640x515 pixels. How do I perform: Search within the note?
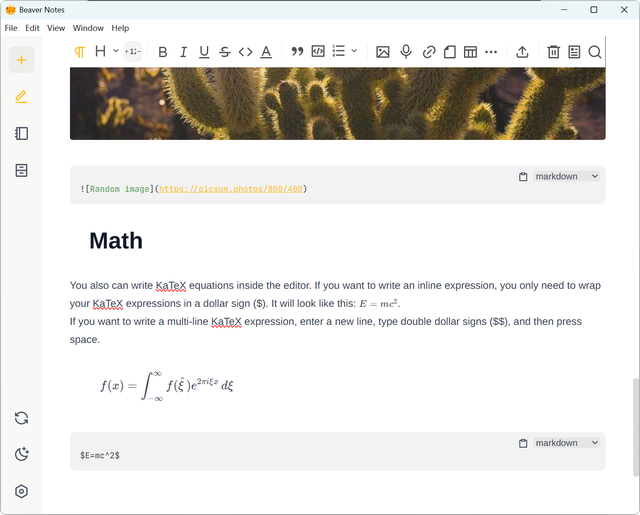[595, 52]
